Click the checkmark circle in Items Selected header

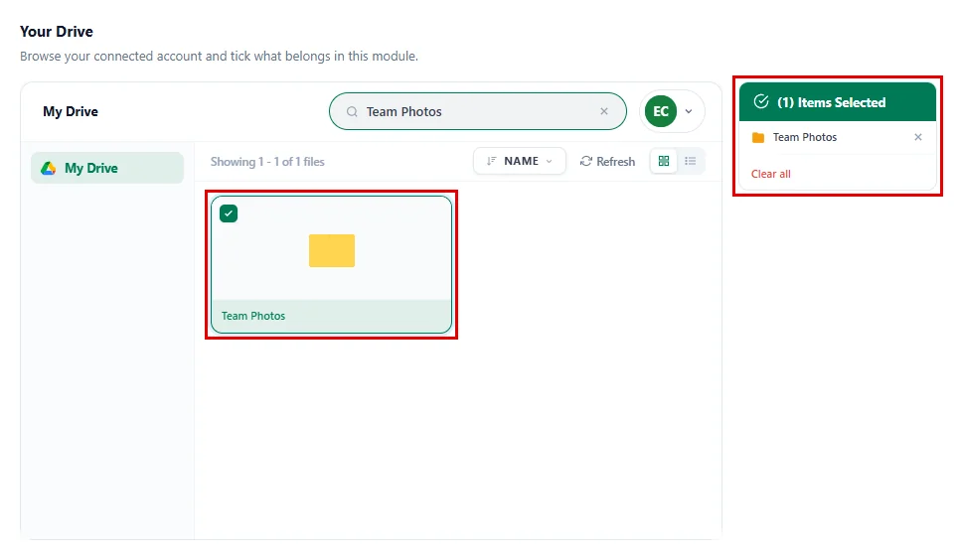coord(761,102)
